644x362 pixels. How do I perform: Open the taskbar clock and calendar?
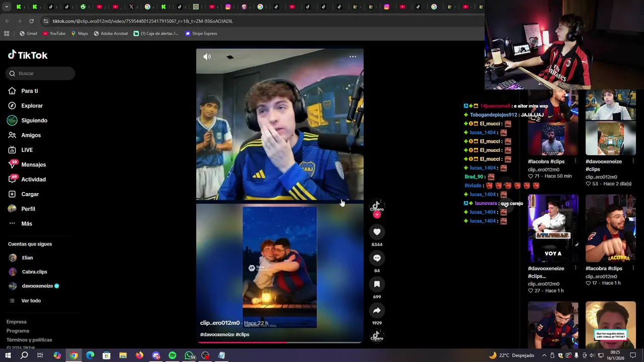615,355
